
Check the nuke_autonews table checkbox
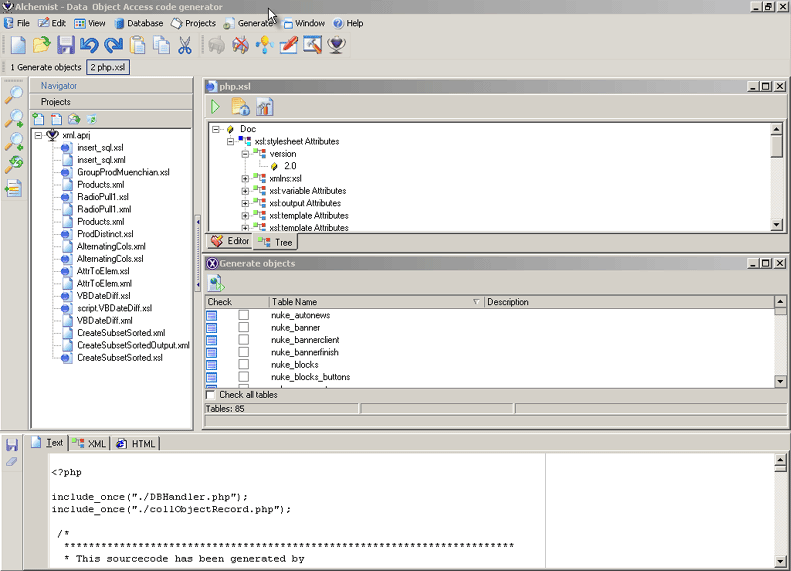244,315
